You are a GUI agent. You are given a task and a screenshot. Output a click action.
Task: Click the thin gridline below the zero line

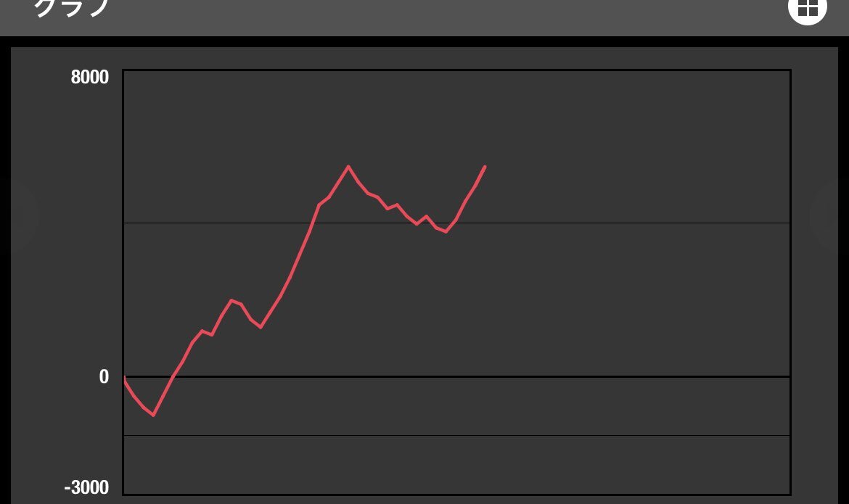(x=457, y=435)
